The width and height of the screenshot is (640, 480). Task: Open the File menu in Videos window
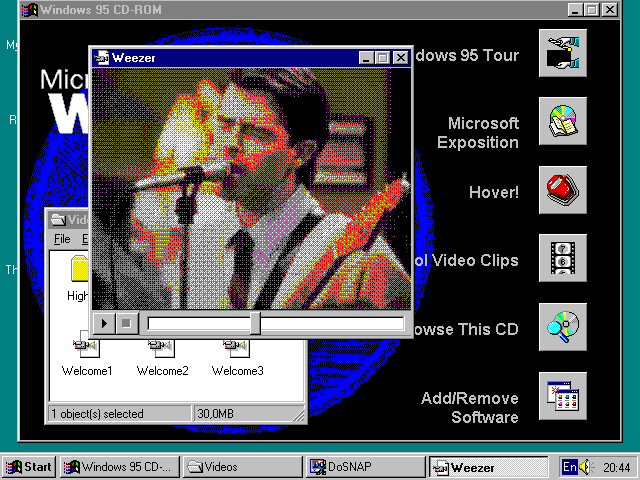pos(62,239)
